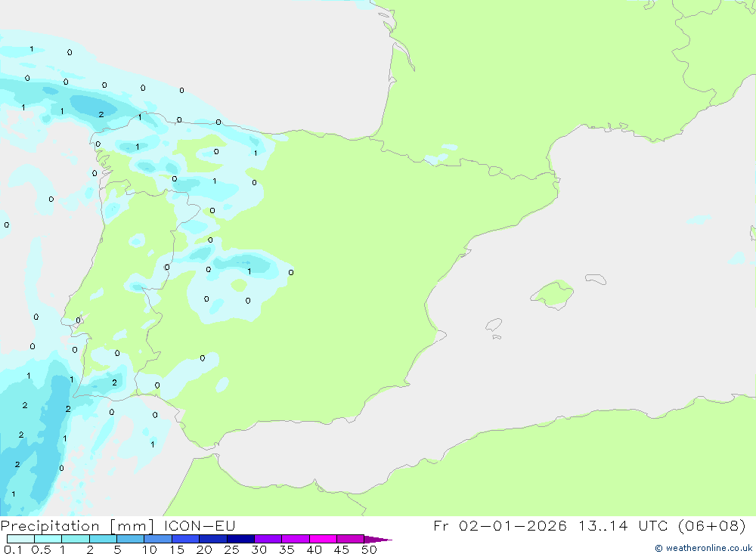Click the '0.5' legend scale label
756x554 pixels.
41,549
